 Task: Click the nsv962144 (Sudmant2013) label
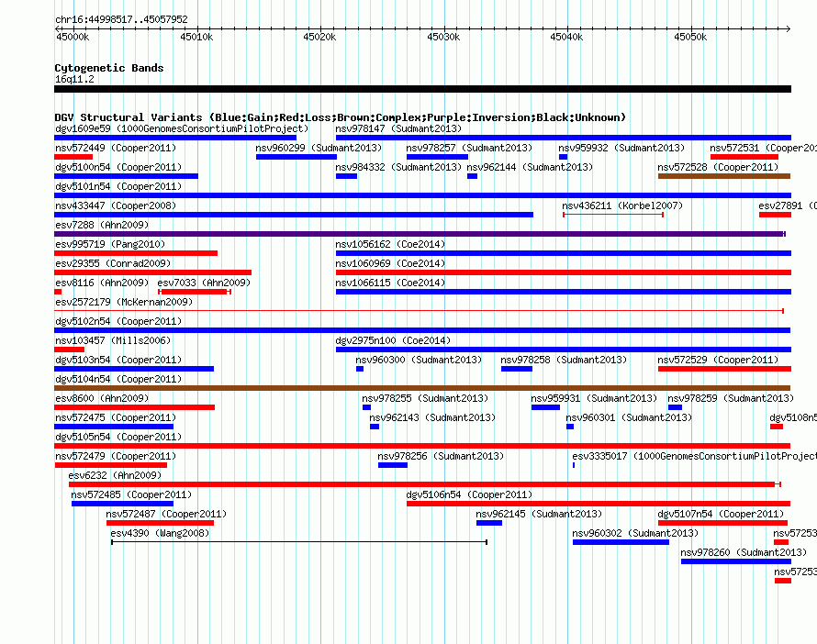point(530,167)
